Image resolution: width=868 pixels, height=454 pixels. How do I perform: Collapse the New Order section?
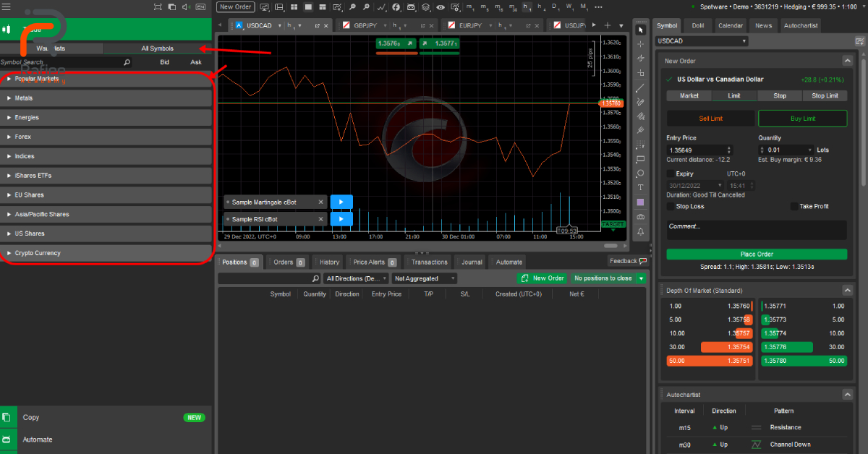point(848,61)
